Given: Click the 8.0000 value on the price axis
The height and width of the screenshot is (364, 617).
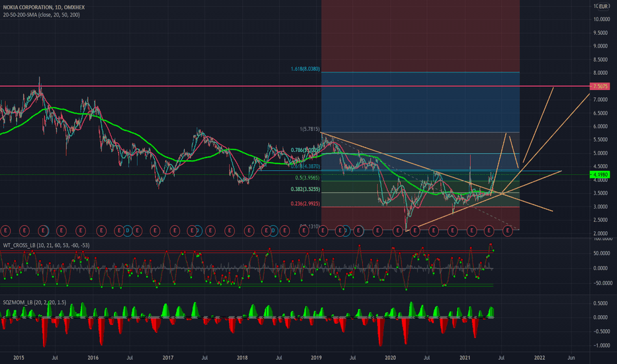Looking at the screenshot, I should [x=601, y=73].
